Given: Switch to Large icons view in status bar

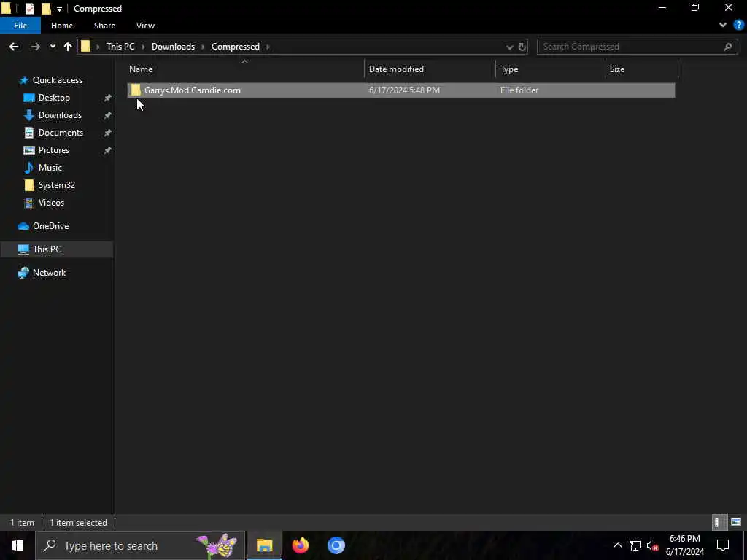Looking at the screenshot, I should pyautogui.click(x=735, y=522).
